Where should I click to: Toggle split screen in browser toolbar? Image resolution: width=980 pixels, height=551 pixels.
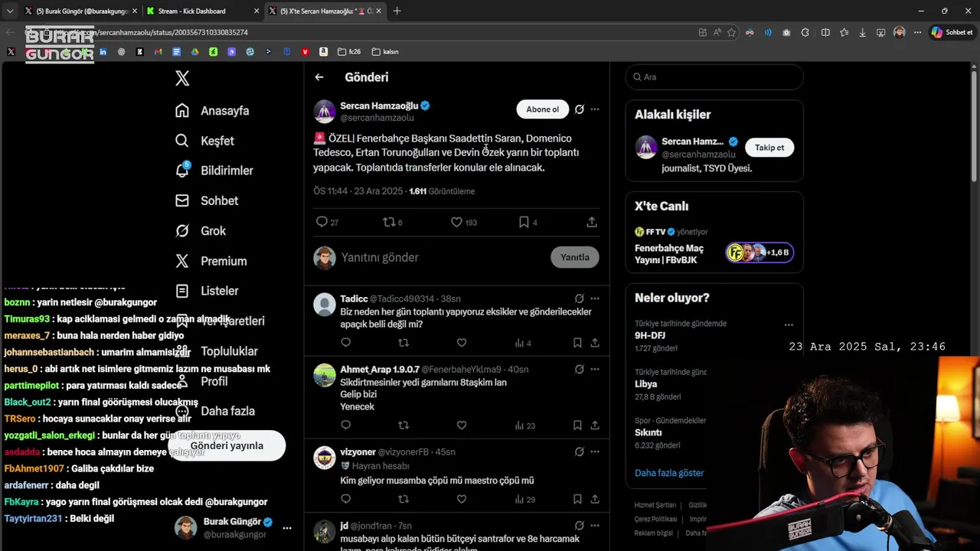[825, 32]
